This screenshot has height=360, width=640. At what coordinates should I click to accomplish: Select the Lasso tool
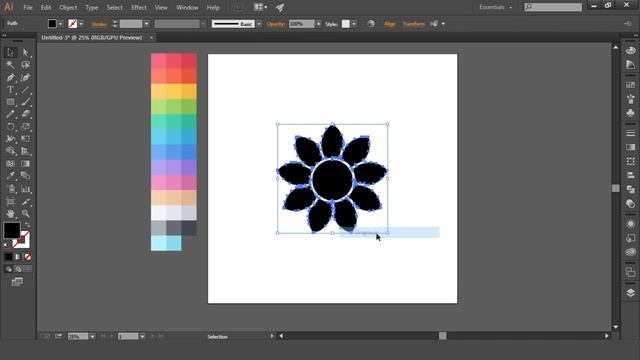pos(25,65)
